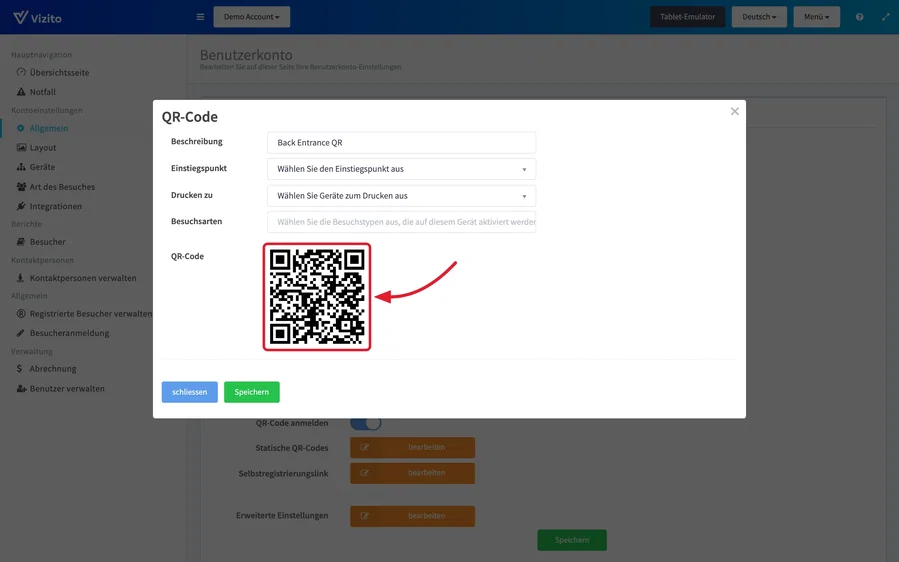Click Speichern in the QR-Code dialog
899x562 pixels.
coord(252,392)
